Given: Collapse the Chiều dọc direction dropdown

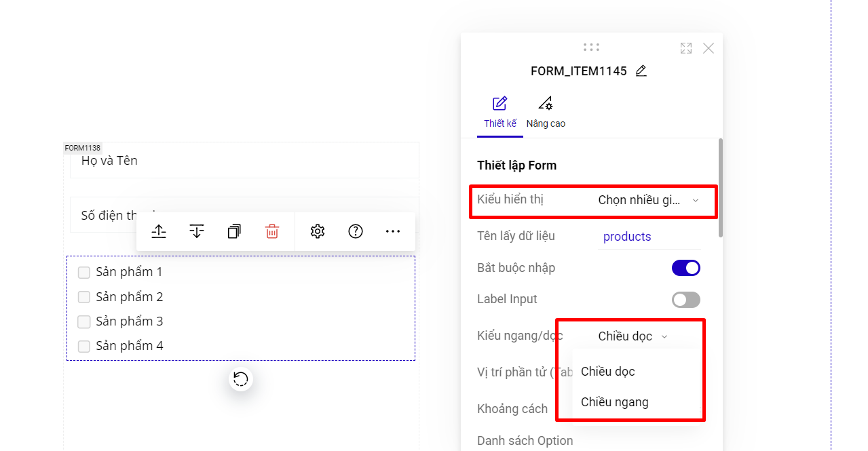Looking at the screenshot, I should click(633, 336).
